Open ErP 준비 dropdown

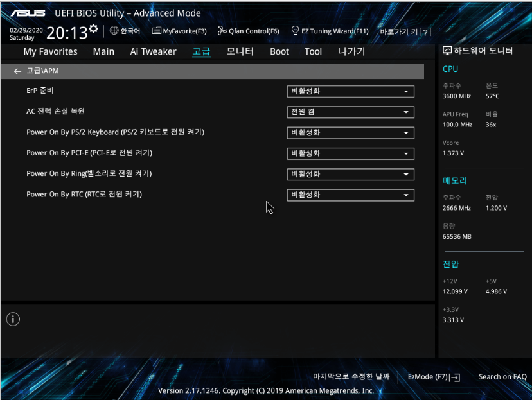tap(350, 91)
